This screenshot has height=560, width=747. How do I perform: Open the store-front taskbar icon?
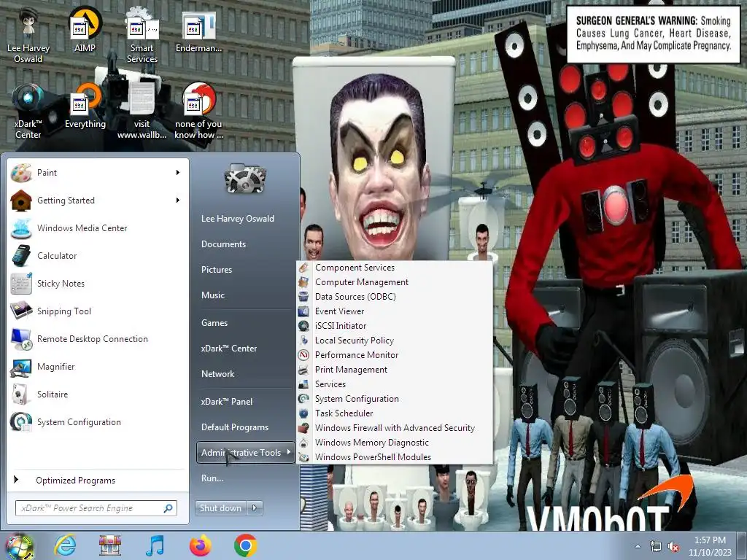click(x=110, y=545)
